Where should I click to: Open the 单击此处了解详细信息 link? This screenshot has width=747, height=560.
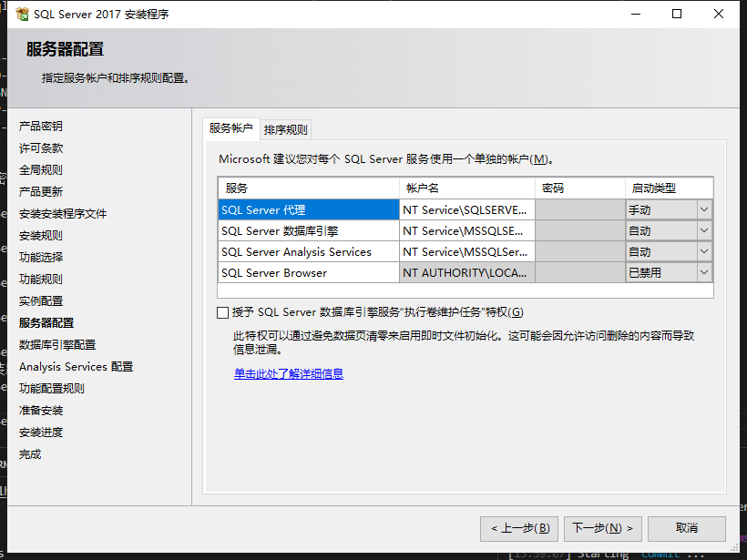288,373
